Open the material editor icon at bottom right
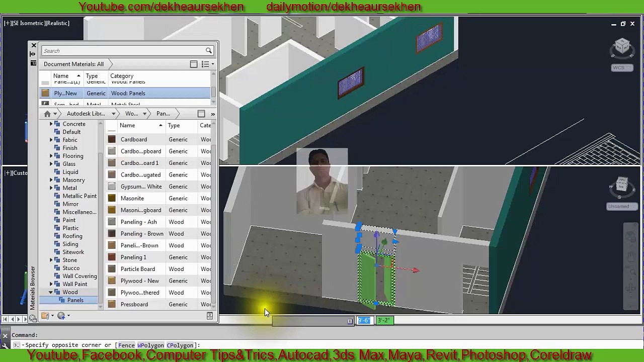The height and width of the screenshot is (362, 644). pyautogui.click(x=210, y=316)
